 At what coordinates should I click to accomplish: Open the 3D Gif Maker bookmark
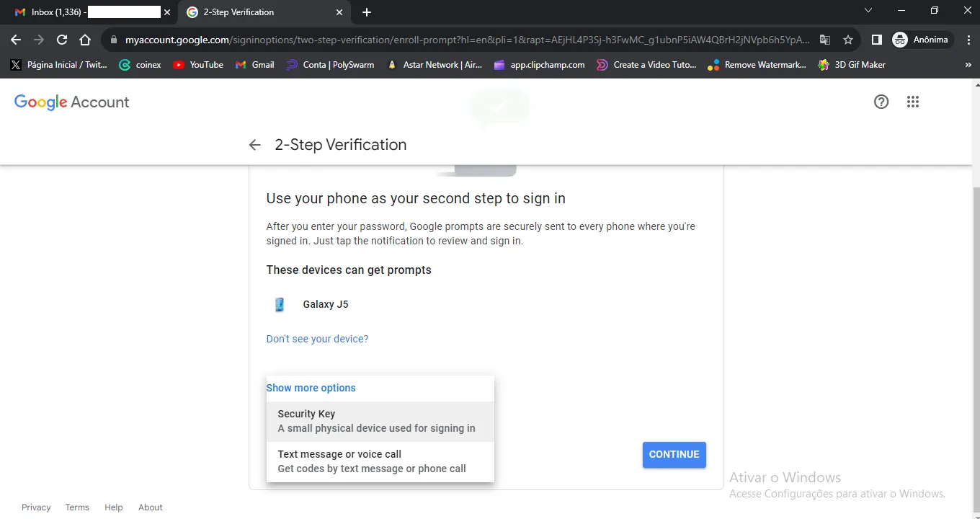tap(852, 65)
